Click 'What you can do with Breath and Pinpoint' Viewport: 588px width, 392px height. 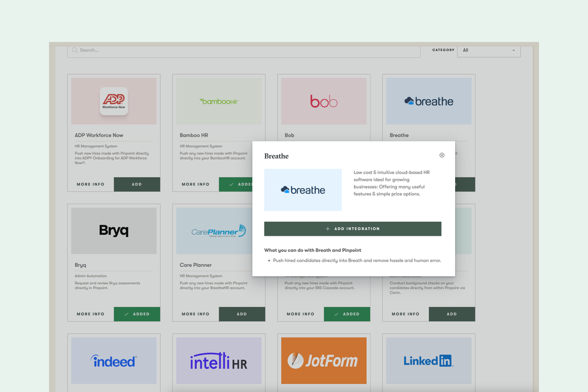(x=313, y=250)
